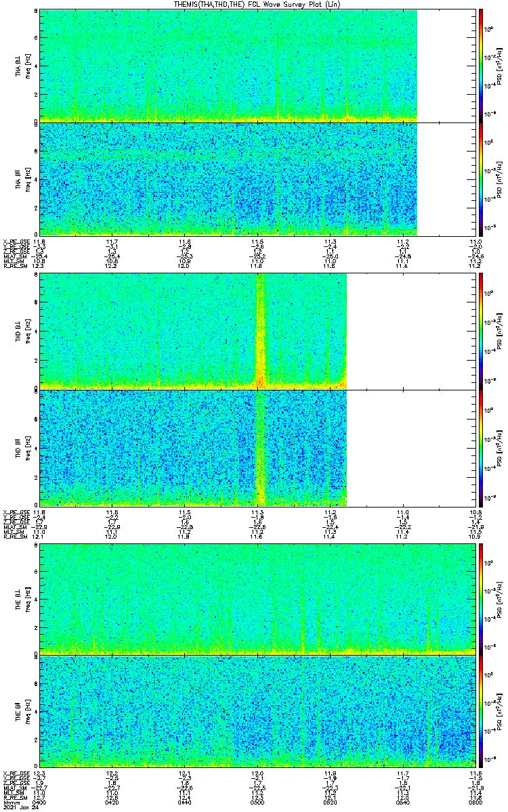Click the THE B-perpendicular spectrogram panel
The width and height of the screenshot is (508, 812).
(x=257, y=599)
